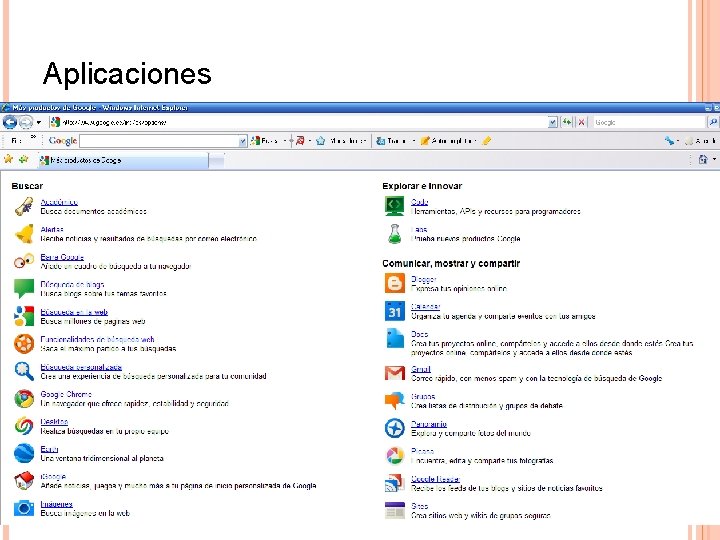Expand the Google toolbar search box dropdown
Image resolution: width=720 pixels, height=540 pixels.
tap(243, 141)
